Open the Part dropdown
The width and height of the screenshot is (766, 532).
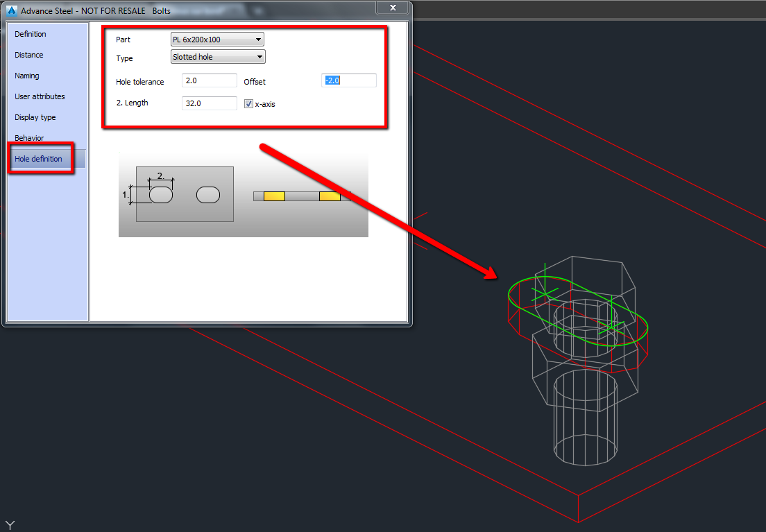217,39
